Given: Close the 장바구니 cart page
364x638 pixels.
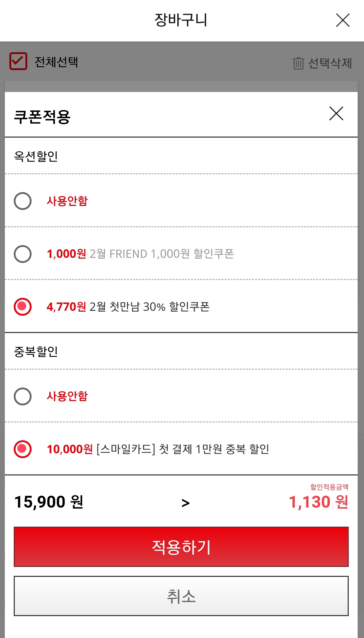Looking at the screenshot, I should [x=343, y=20].
